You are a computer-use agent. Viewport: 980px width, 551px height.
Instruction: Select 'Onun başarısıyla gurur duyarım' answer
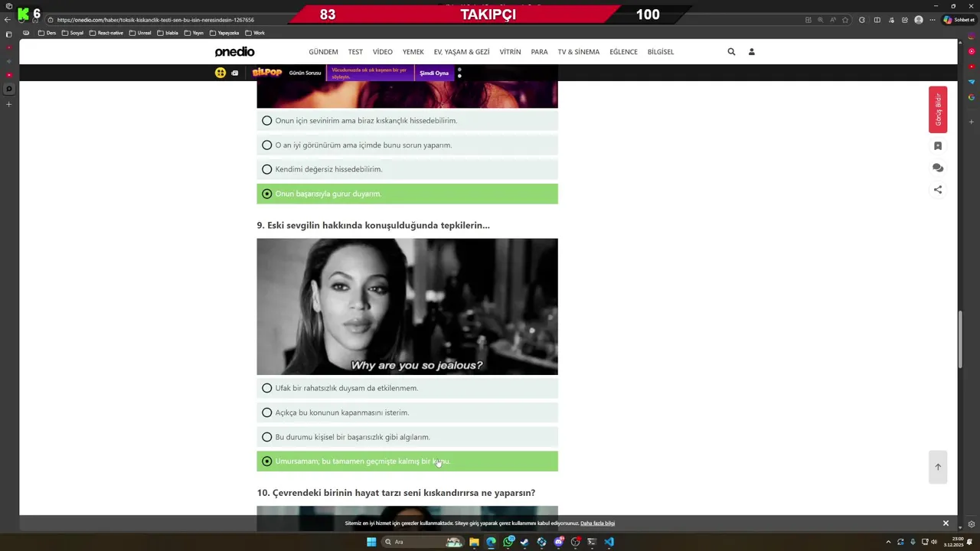tap(407, 194)
